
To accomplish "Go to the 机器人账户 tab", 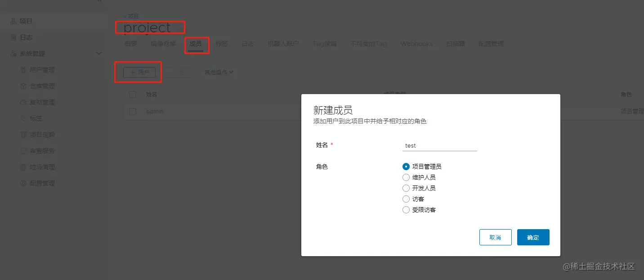I will (283, 44).
